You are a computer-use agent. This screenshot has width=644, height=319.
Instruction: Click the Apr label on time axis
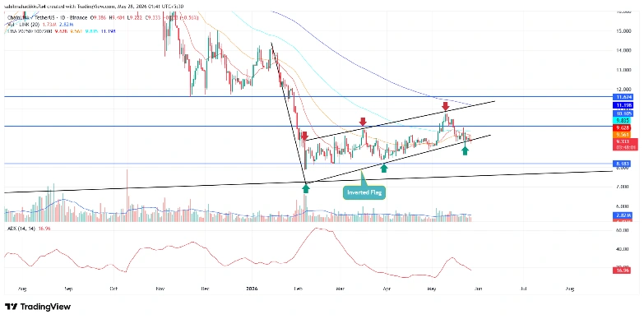pyautogui.click(x=386, y=289)
